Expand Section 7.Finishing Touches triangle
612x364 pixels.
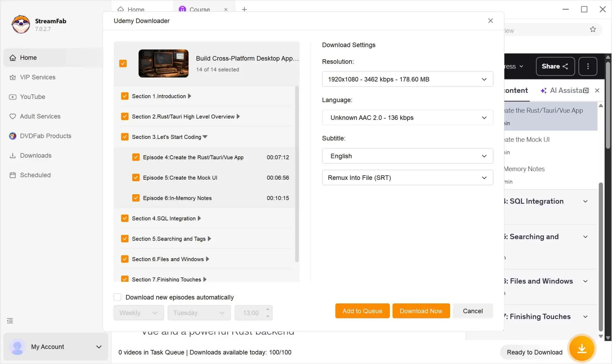pyautogui.click(x=205, y=279)
